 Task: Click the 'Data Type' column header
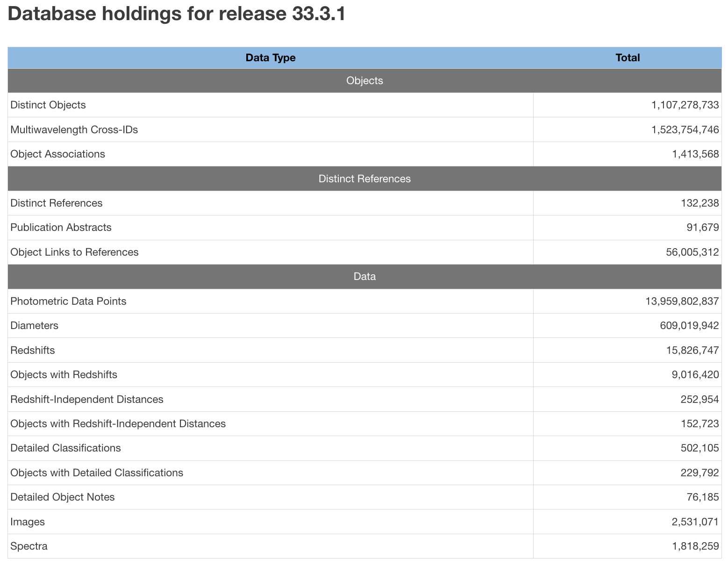click(270, 58)
